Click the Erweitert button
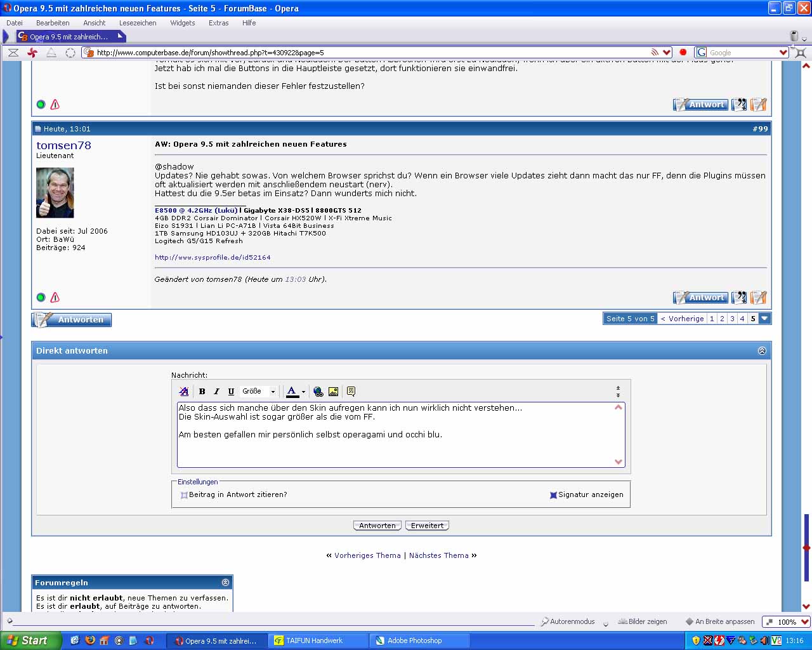812x650 pixels. [x=428, y=526]
